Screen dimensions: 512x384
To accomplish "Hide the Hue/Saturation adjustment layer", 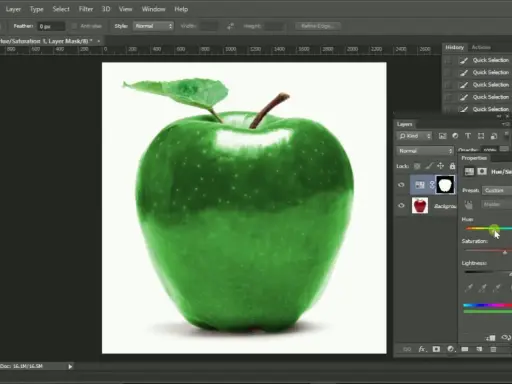I will (401, 185).
